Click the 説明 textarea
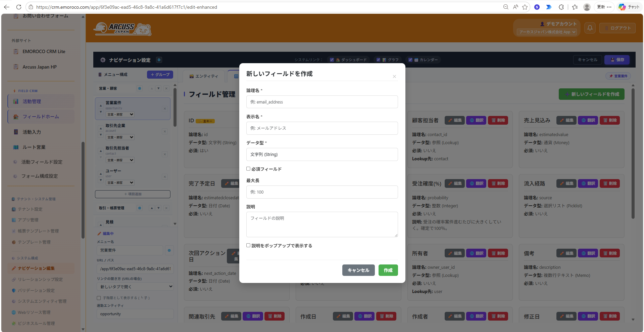 click(322, 224)
